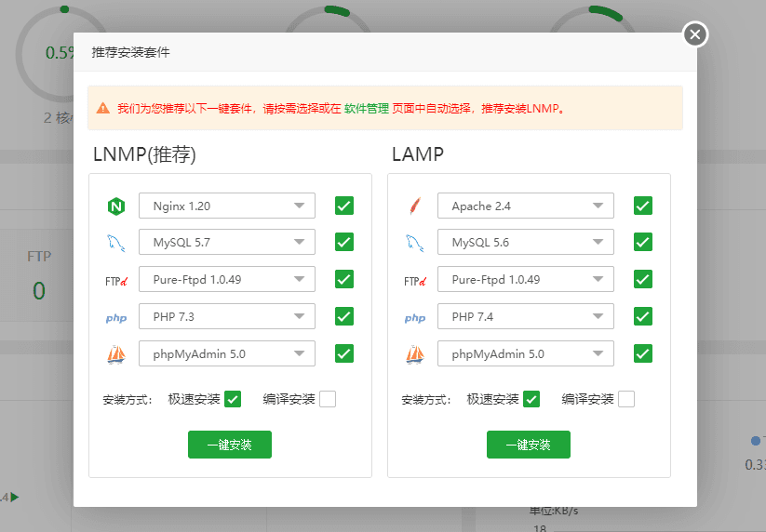The width and height of the screenshot is (766, 532).
Task: Uncheck Pure-Ftpd in the LAMP stack
Action: (x=643, y=279)
